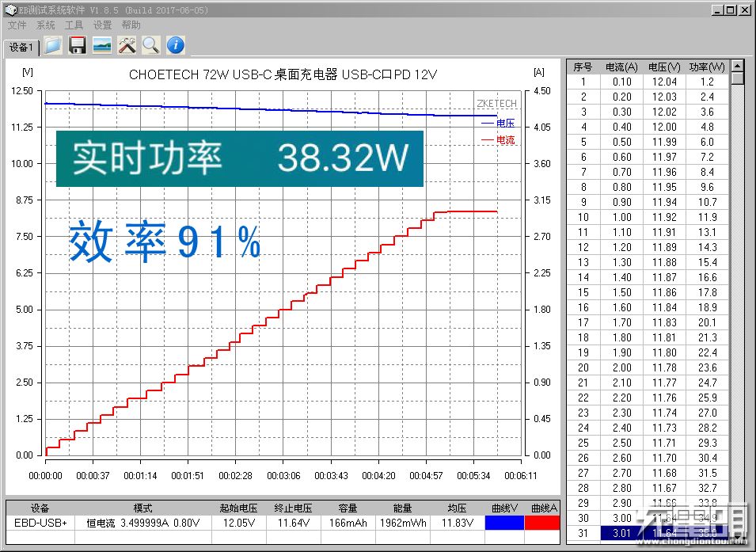Click the 电流(A) column header
This screenshot has height=552, width=756.
pyautogui.click(x=621, y=67)
